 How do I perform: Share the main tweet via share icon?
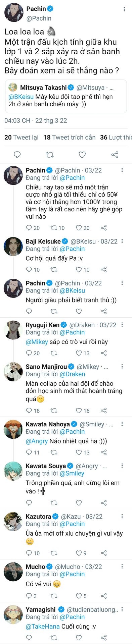pos(115,155)
